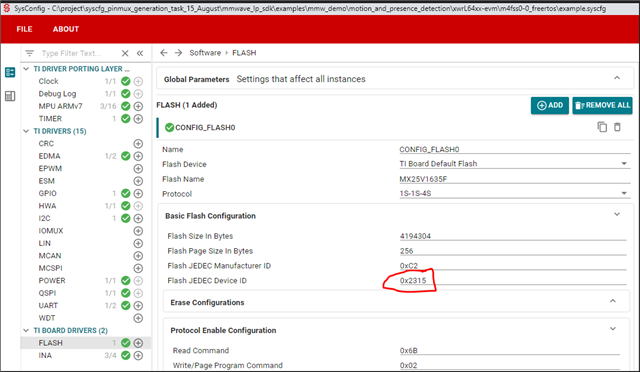Clear the filter text with X icon

pyautogui.click(x=125, y=53)
